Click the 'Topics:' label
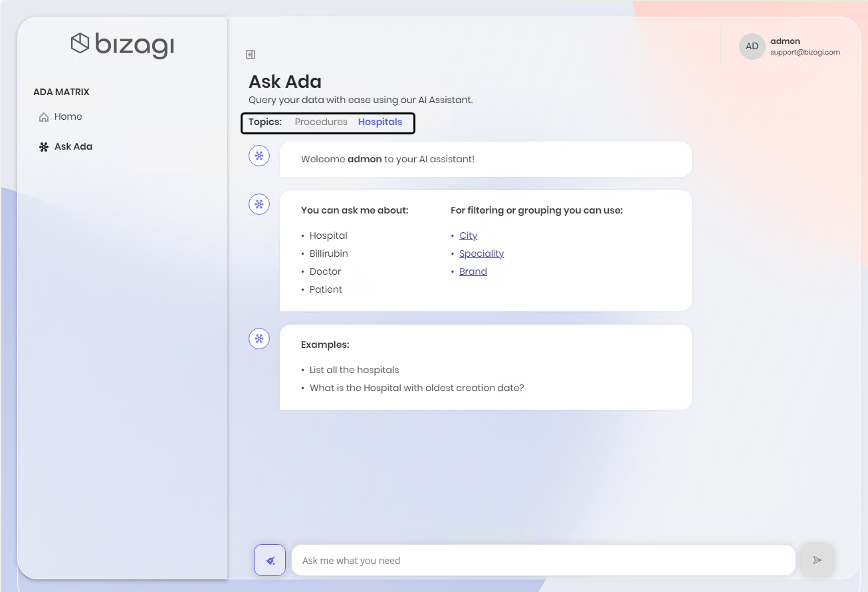The image size is (868, 592). point(265,122)
